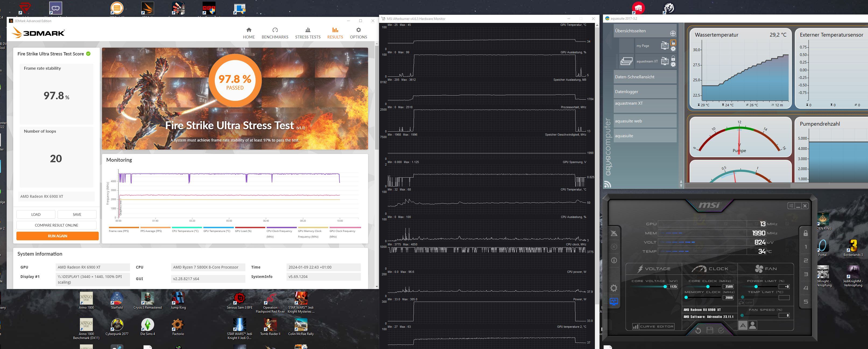Click the Afterburner Kombustor K icon
Screen dimensions: 868x349
[614, 247]
